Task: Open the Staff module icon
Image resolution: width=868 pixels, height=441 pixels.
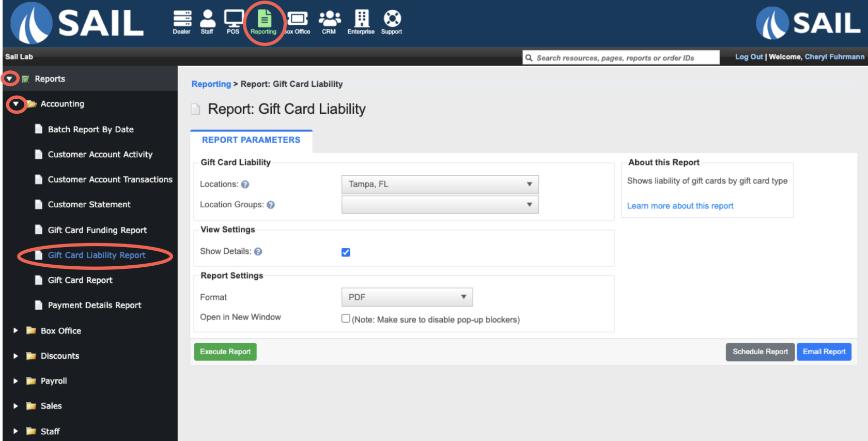Action: (x=207, y=22)
